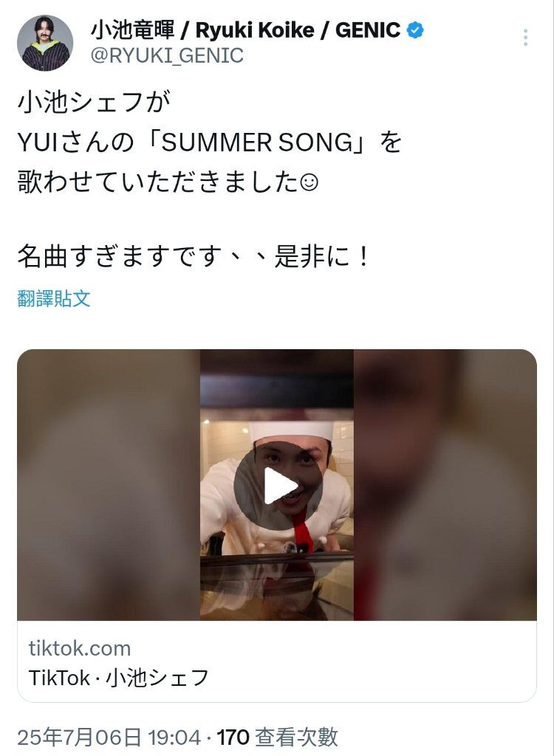Click the smiley emoji in the tweet
The width and height of the screenshot is (554, 756).
point(310,183)
